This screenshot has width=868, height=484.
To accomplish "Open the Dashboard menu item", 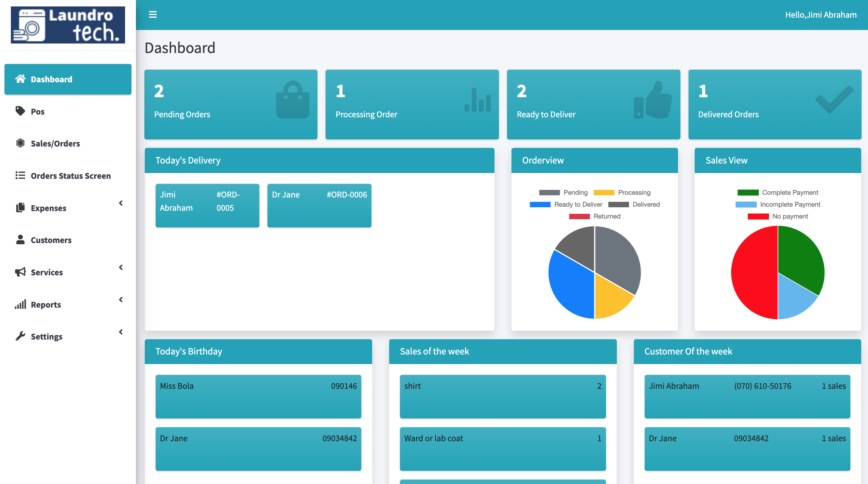I will point(68,79).
